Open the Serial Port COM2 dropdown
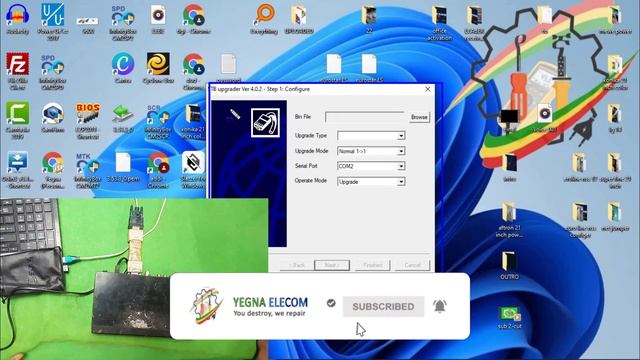The image size is (640, 360). [x=371, y=166]
